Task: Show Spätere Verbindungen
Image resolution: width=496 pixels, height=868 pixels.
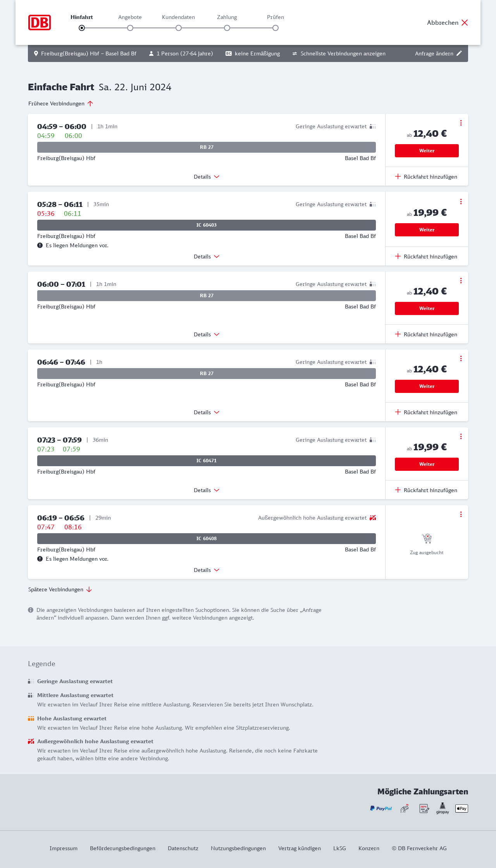Action: pos(60,589)
